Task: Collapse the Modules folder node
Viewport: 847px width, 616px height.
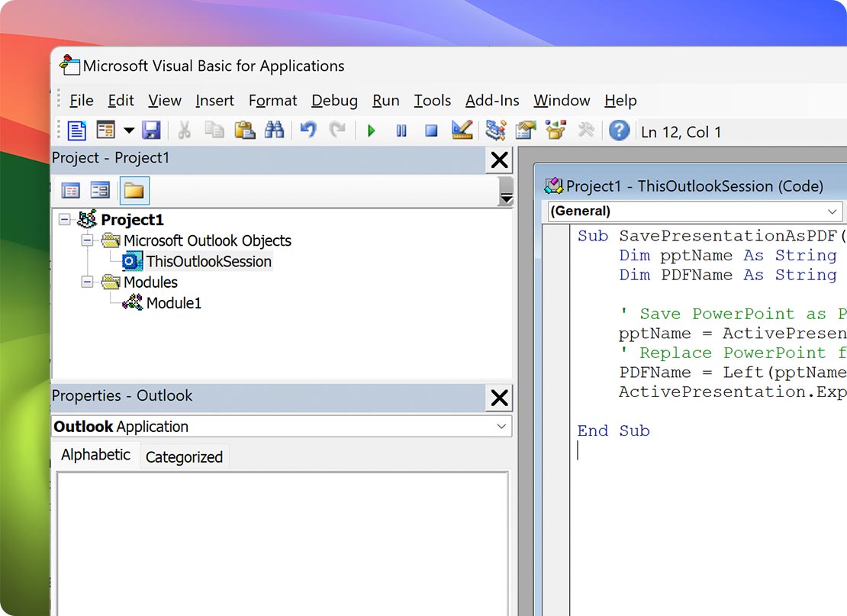Action: point(86,282)
